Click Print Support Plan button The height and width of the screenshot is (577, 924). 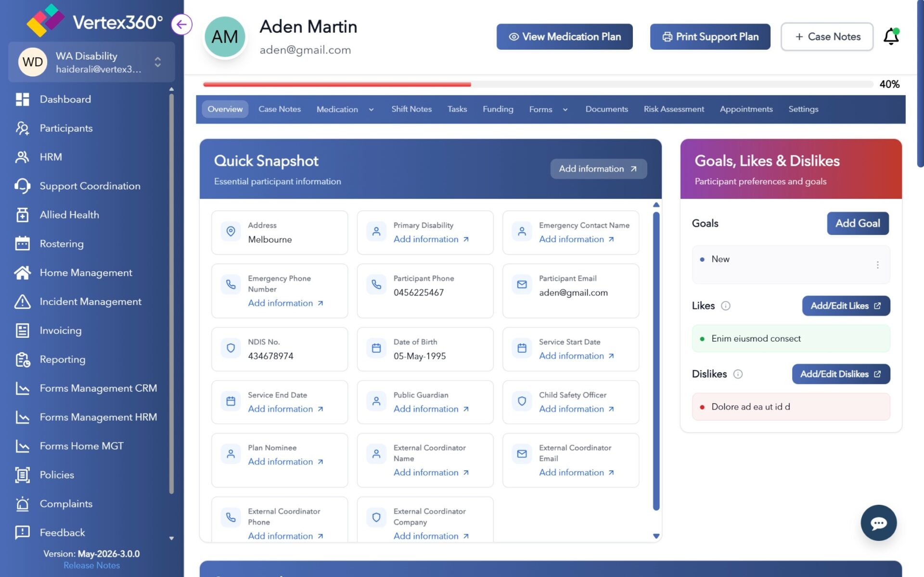[710, 37]
